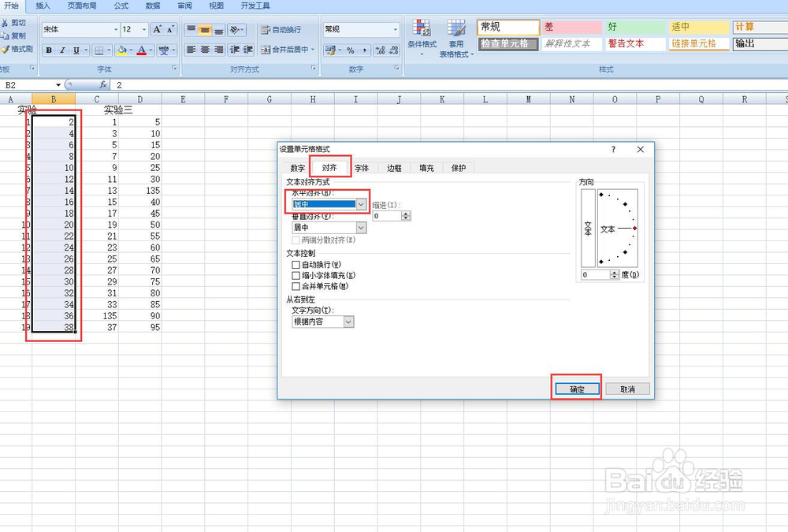
Task: Check the 自动换行 checkbox in dialog
Action: 296,265
